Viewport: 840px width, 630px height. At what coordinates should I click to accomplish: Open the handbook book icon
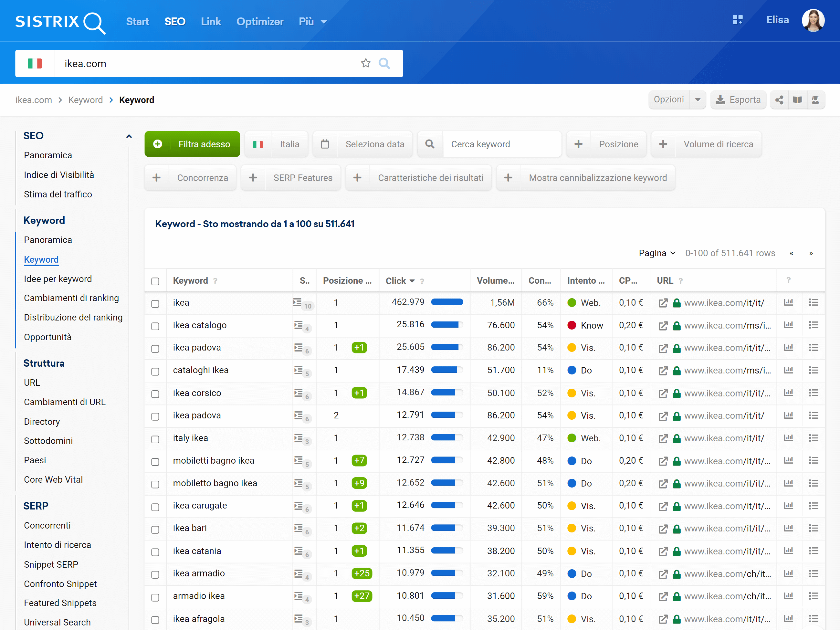[797, 100]
